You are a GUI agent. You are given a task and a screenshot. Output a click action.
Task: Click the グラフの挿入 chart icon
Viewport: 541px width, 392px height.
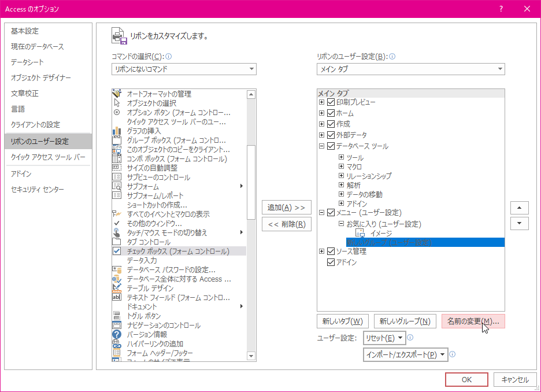click(117, 131)
